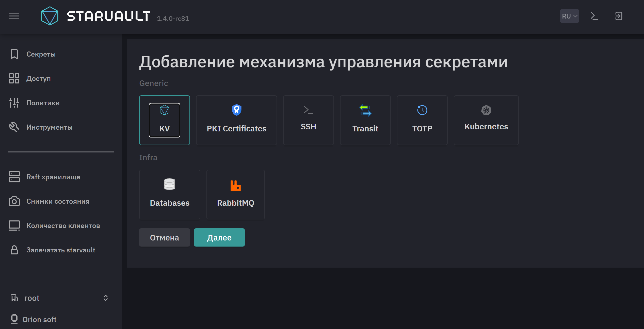The image size is (644, 329).
Task: Click the Transit arrows icon
Action: (x=365, y=110)
